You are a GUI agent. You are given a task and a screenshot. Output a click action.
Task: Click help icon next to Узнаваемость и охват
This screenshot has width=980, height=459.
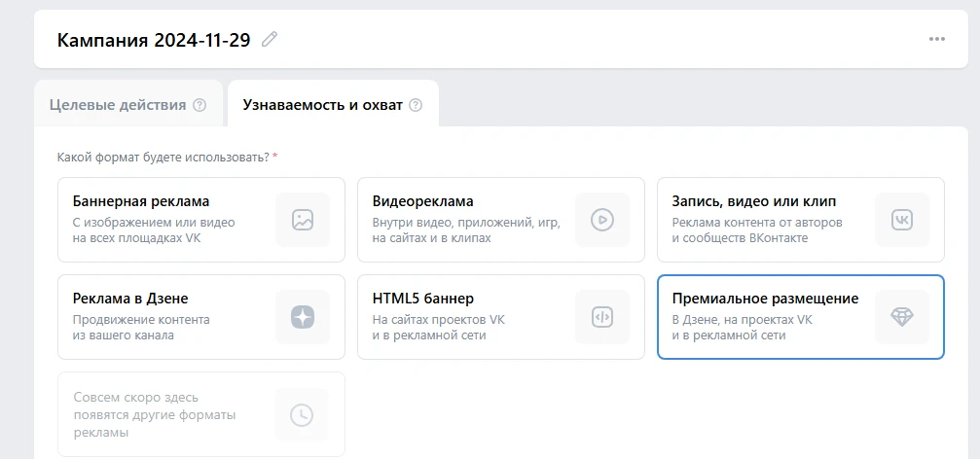pos(416,105)
